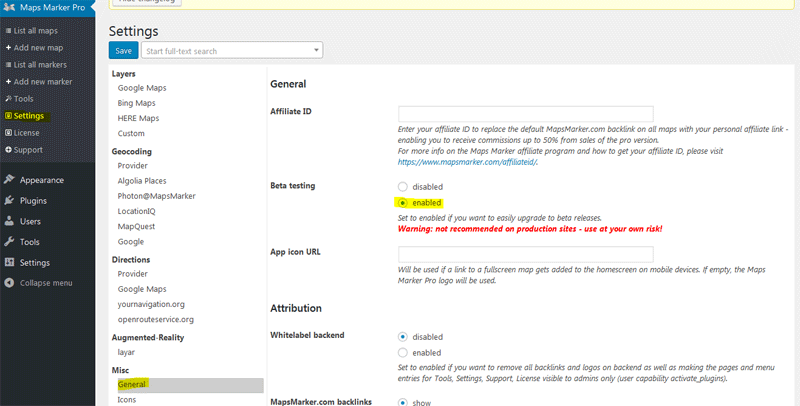
Task: Open Add new marker menu entry
Action: [x=43, y=82]
